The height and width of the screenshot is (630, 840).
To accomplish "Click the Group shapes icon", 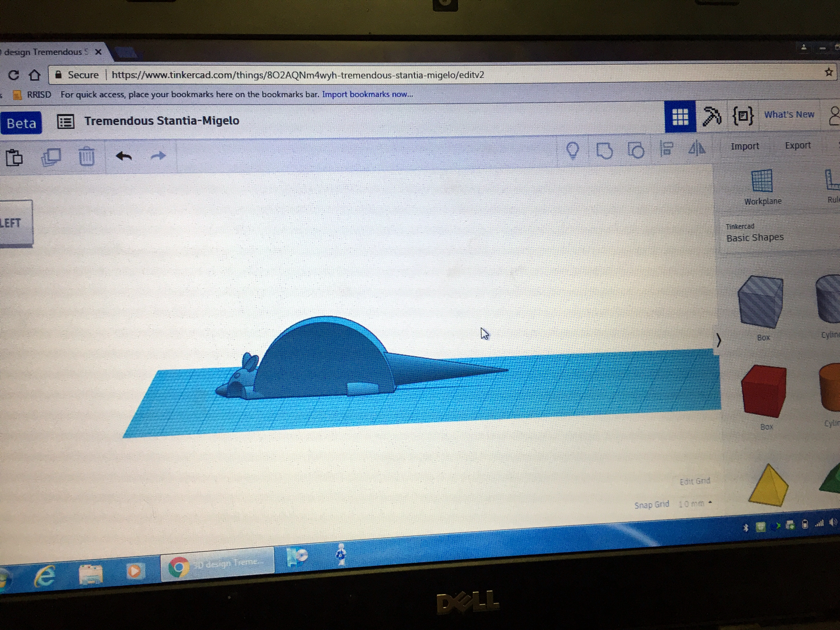I will [x=604, y=150].
